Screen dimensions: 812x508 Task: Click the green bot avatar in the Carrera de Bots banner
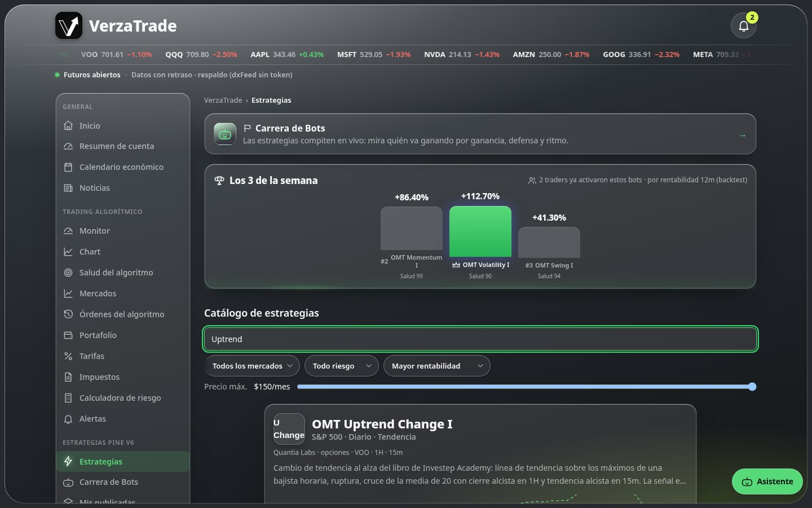[225, 134]
